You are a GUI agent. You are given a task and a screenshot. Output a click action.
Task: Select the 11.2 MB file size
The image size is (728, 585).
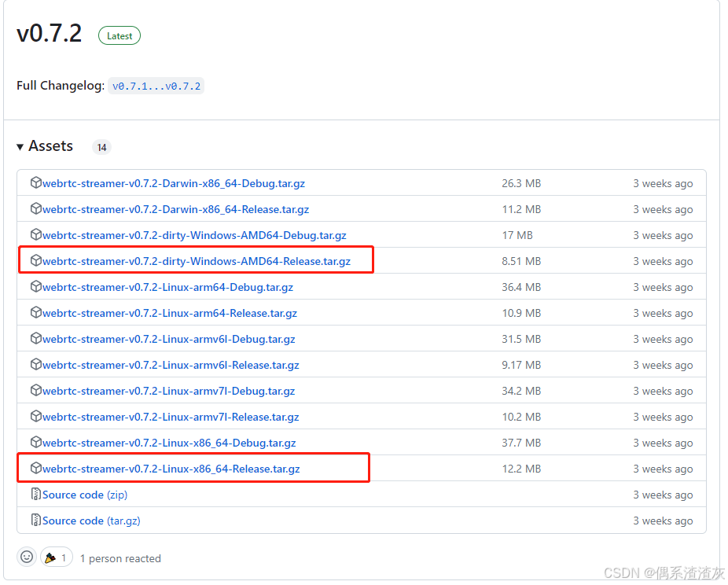point(521,209)
